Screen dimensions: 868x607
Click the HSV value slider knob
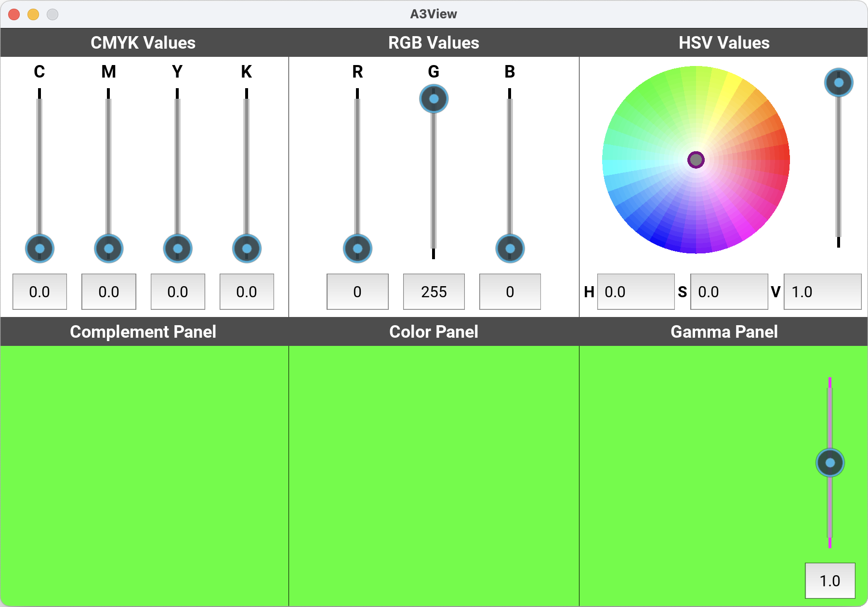[838, 82]
